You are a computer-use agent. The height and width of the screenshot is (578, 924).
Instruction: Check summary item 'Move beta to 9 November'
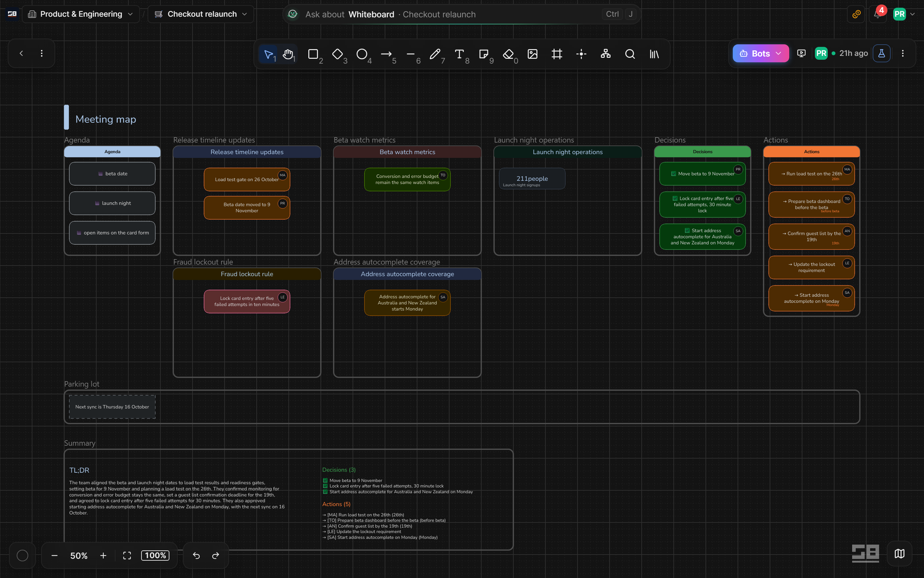pyautogui.click(x=325, y=480)
